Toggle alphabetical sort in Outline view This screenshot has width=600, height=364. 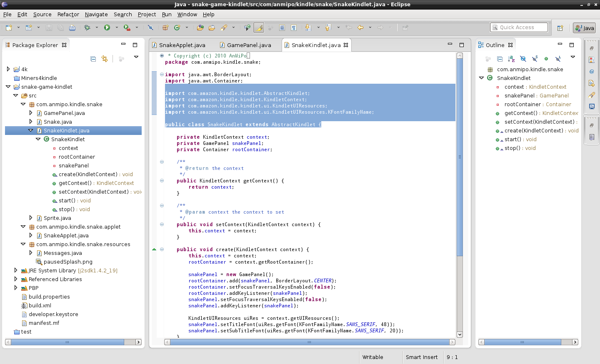click(511, 59)
